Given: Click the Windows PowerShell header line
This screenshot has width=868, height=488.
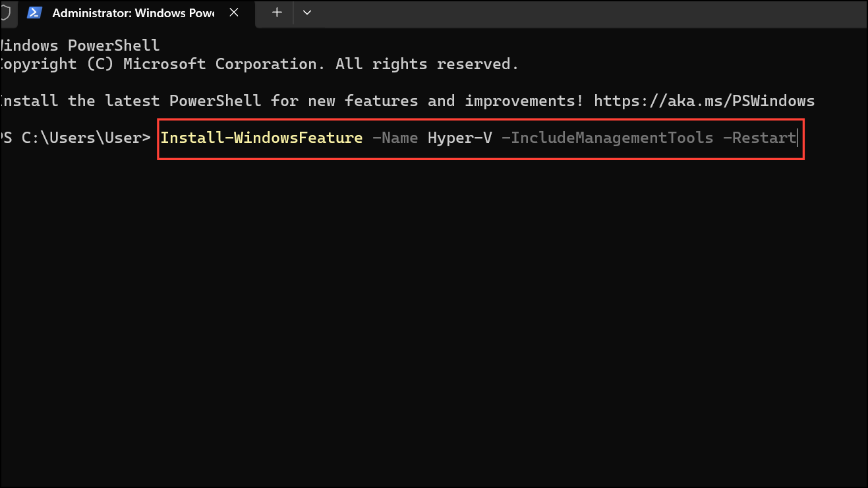Looking at the screenshot, I should [79, 45].
